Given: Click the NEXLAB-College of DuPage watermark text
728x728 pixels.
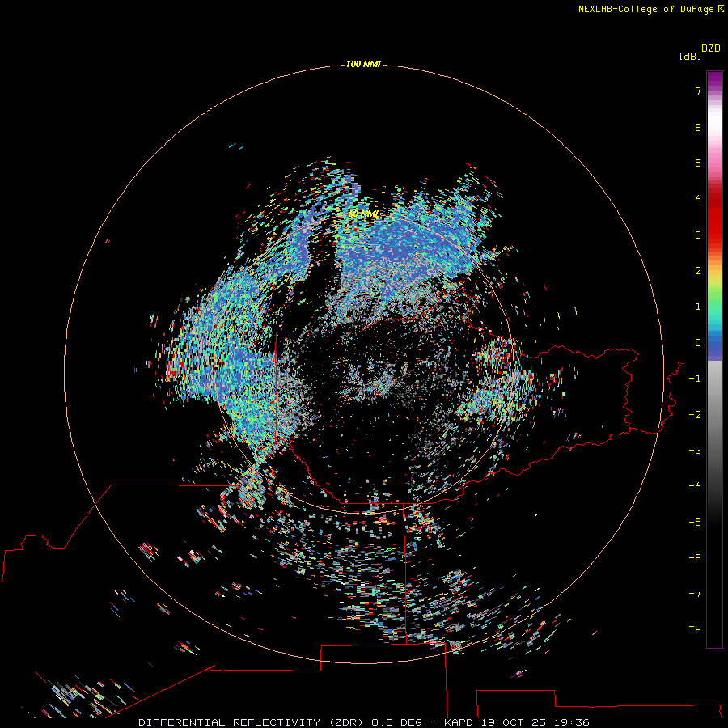Looking at the screenshot, I should point(645,9).
